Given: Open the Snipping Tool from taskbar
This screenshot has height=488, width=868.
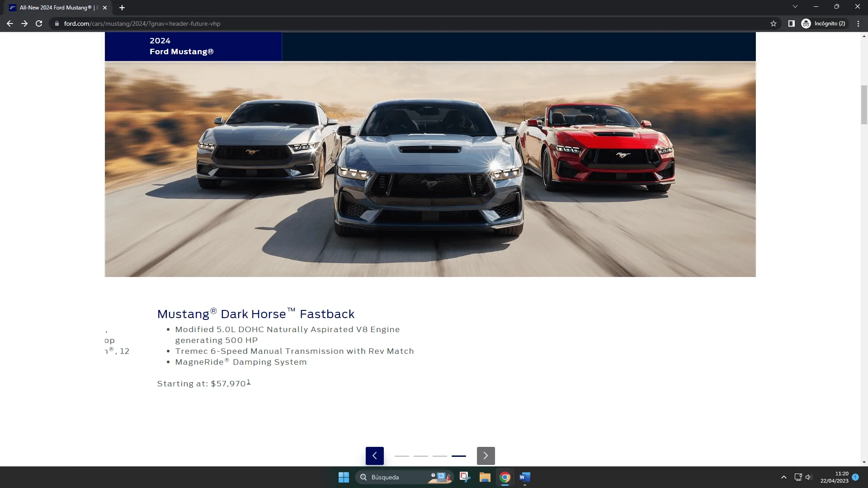Looking at the screenshot, I should tap(465, 477).
